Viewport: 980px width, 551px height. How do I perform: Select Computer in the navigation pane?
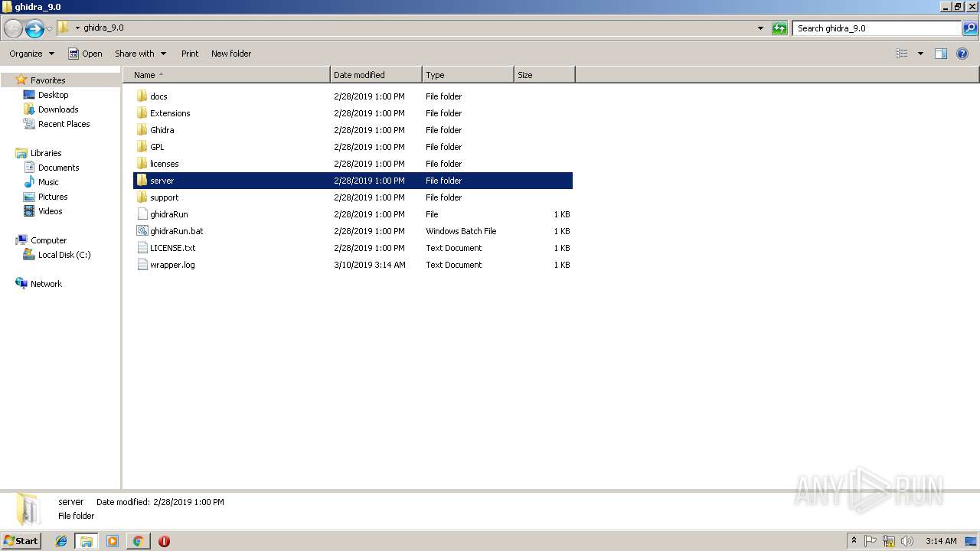pos(48,240)
